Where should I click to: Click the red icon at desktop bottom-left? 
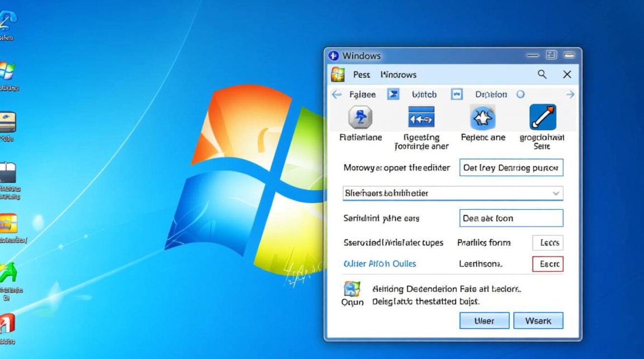[7, 324]
